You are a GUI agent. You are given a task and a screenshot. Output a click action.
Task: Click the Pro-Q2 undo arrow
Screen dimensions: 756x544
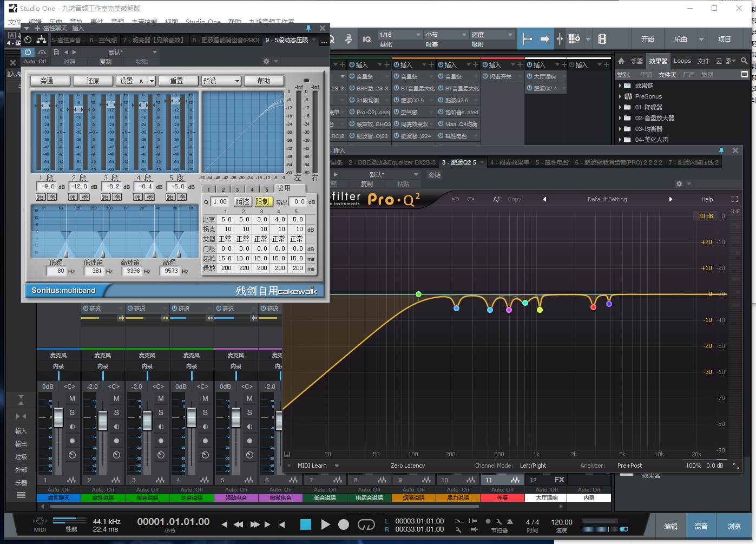pyautogui.click(x=456, y=199)
